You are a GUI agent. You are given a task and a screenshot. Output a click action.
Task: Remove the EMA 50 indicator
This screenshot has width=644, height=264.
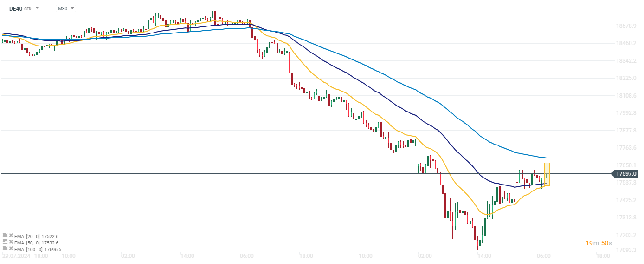click(x=11, y=242)
